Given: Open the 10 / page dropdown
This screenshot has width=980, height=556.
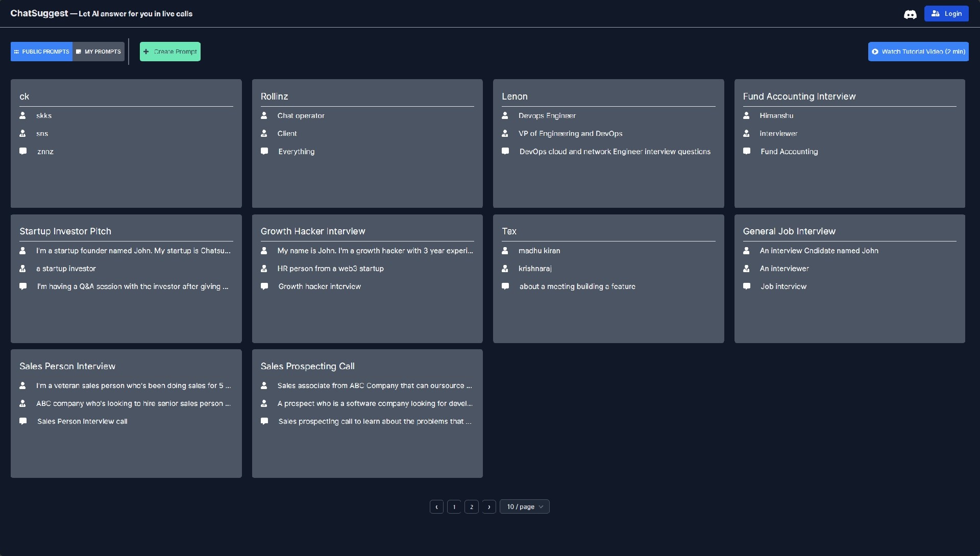Looking at the screenshot, I should click(524, 506).
